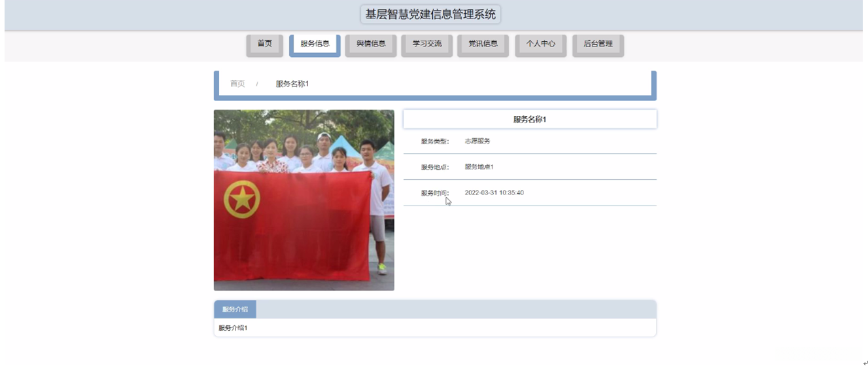This screenshot has width=868, height=366.
Task: Click the 服务名称1 detail heading
Action: pyautogui.click(x=530, y=119)
